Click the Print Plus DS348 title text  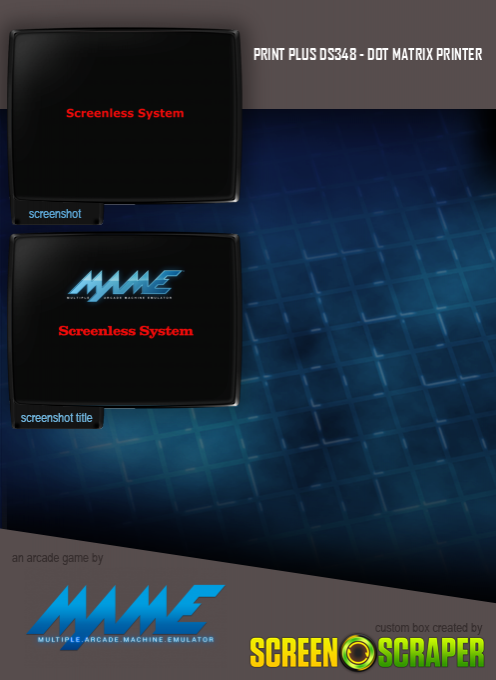tap(368, 55)
